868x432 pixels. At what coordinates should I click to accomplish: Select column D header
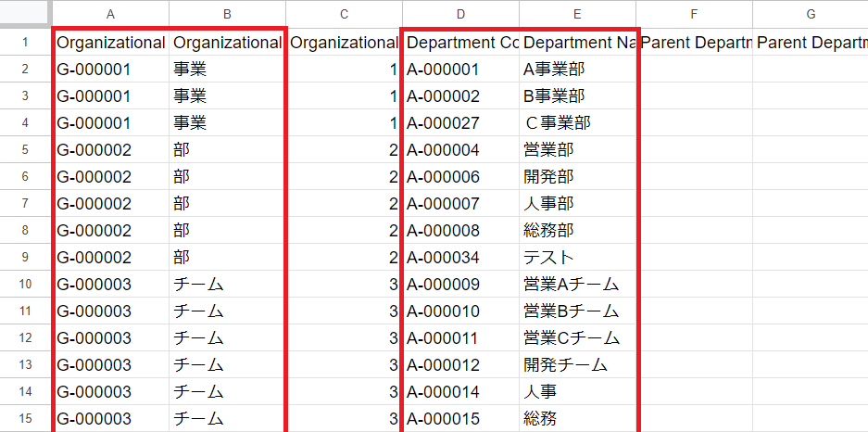pos(460,14)
